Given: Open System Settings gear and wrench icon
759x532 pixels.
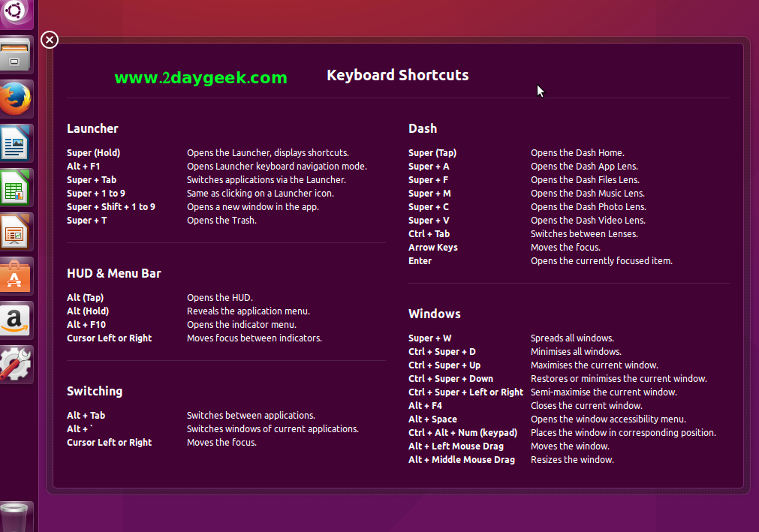Looking at the screenshot, I should pos(16,364).
